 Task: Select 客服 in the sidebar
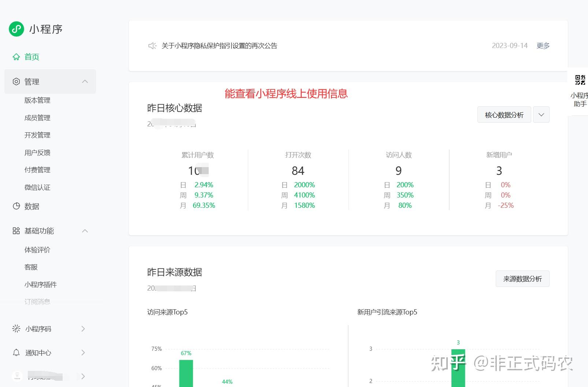[31, 267]
